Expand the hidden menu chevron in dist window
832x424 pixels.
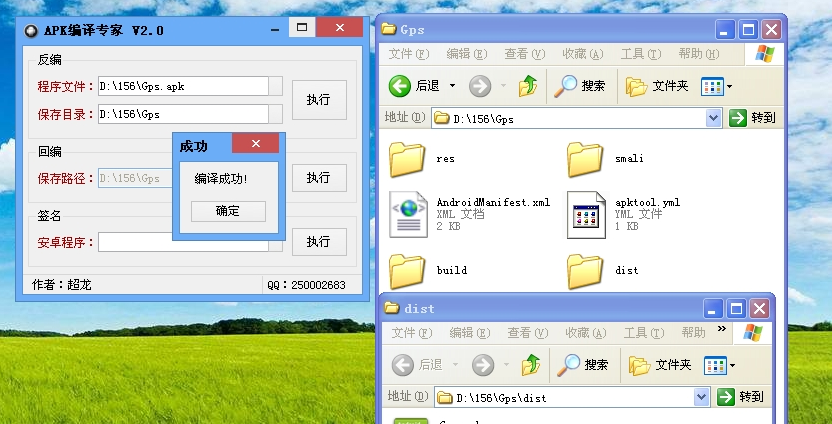point(722,329)
